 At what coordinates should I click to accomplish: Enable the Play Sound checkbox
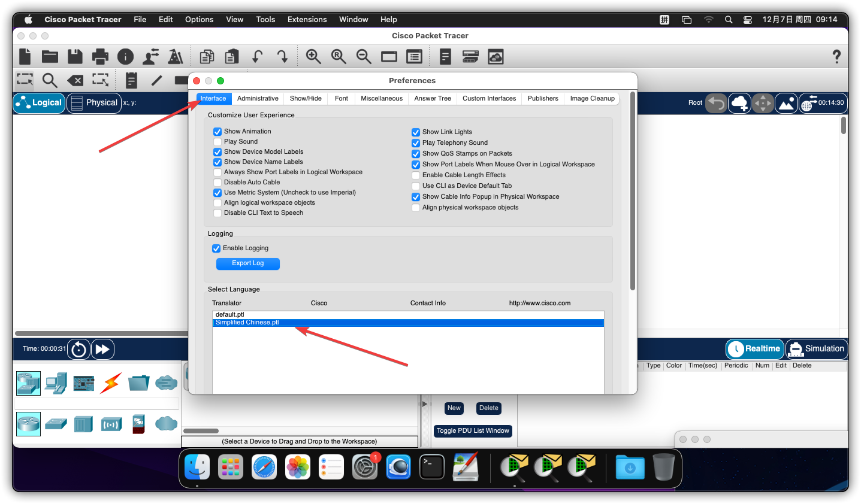(217, 142)
